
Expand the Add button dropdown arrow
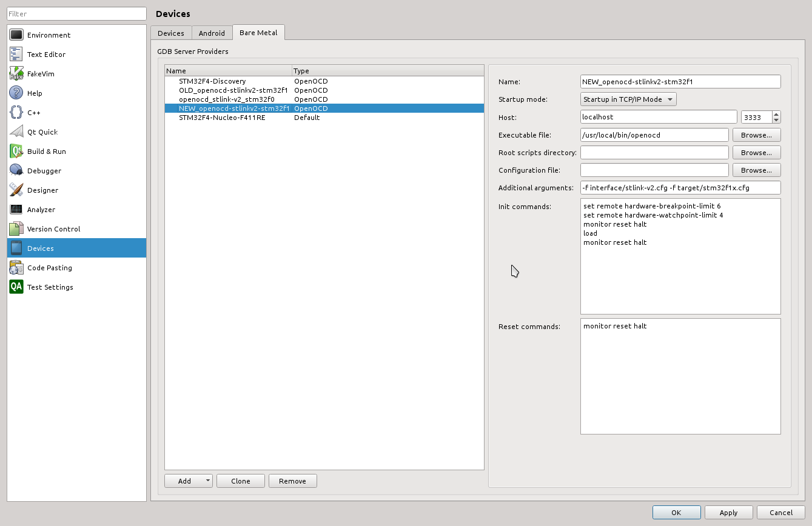coord(207,481)
